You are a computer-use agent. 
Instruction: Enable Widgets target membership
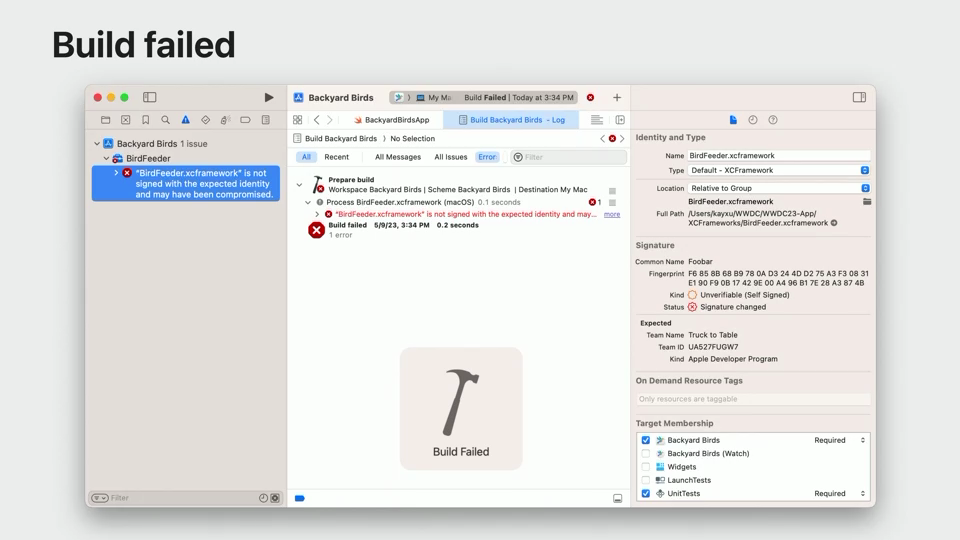pyautogui.click(x=646, y=467)
